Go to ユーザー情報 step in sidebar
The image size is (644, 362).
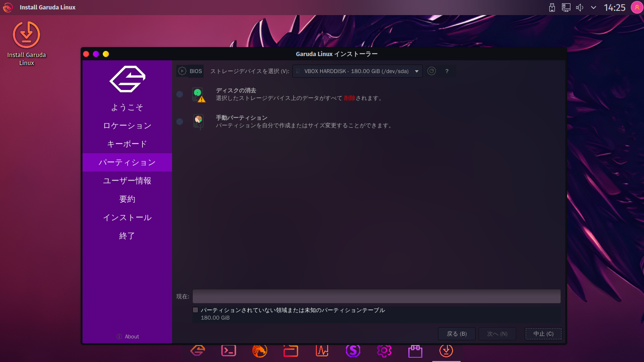(127, 181)
